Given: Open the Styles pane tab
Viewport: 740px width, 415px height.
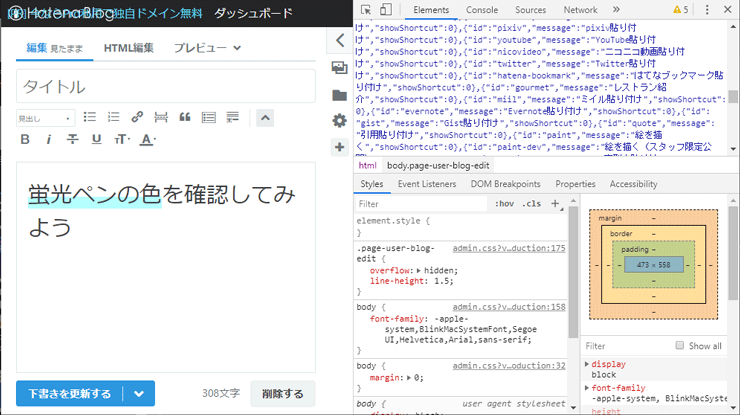Looking at the screenshot, I should (371, 184).
